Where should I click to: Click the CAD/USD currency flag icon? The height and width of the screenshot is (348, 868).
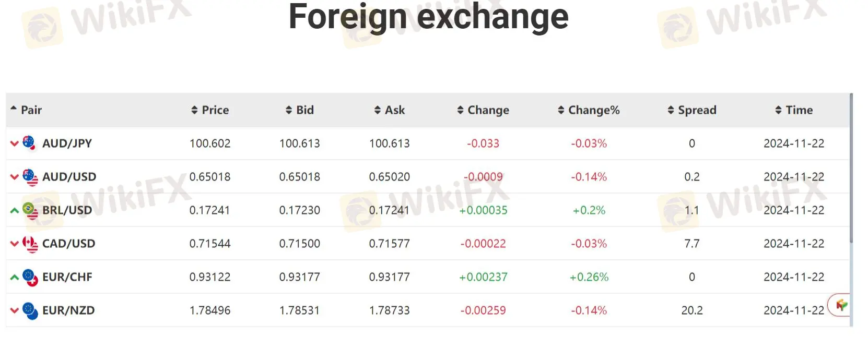[x=30, y=244]
